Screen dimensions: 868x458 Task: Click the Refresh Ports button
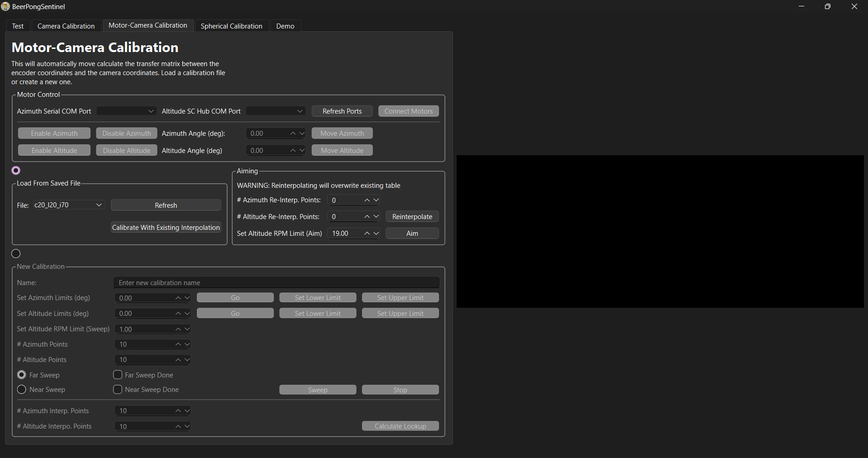tap(342, 111)
